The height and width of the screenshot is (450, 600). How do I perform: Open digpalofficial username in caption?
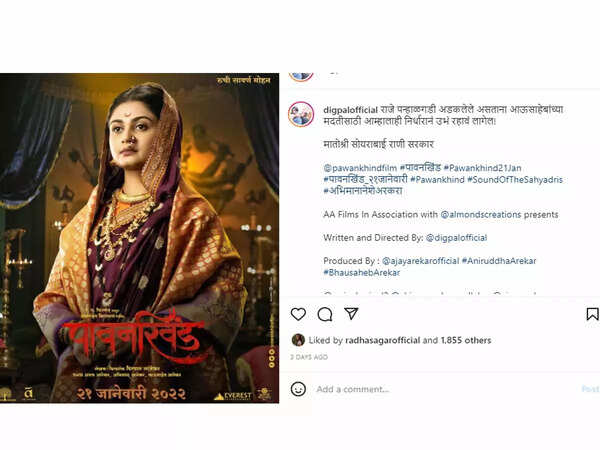click(x=351, y=110)
